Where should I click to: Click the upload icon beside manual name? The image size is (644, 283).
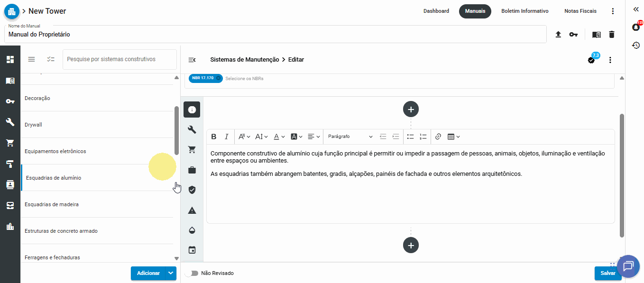[x=558, y=35]
